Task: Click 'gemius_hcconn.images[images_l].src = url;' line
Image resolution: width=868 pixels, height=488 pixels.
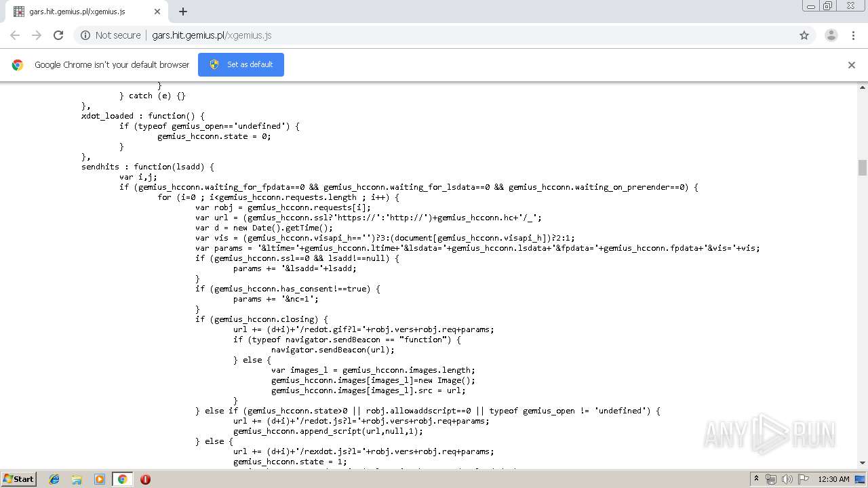Action: [369, 390]
